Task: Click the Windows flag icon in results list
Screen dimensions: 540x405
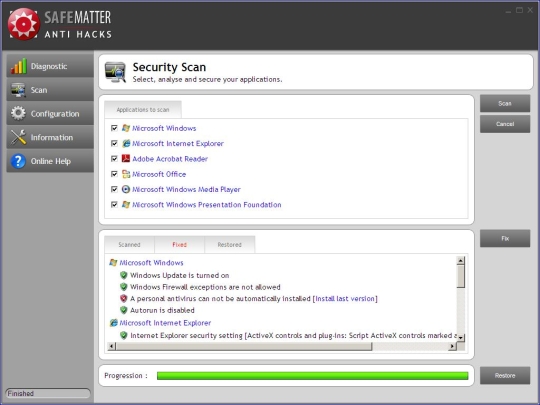Action: click(x=113, y=262)
